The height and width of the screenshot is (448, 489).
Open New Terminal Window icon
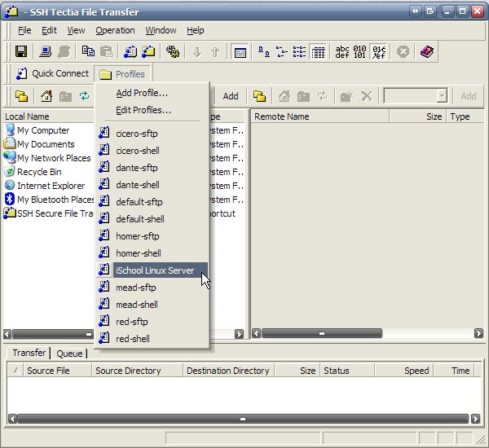(x=130, y=51)
